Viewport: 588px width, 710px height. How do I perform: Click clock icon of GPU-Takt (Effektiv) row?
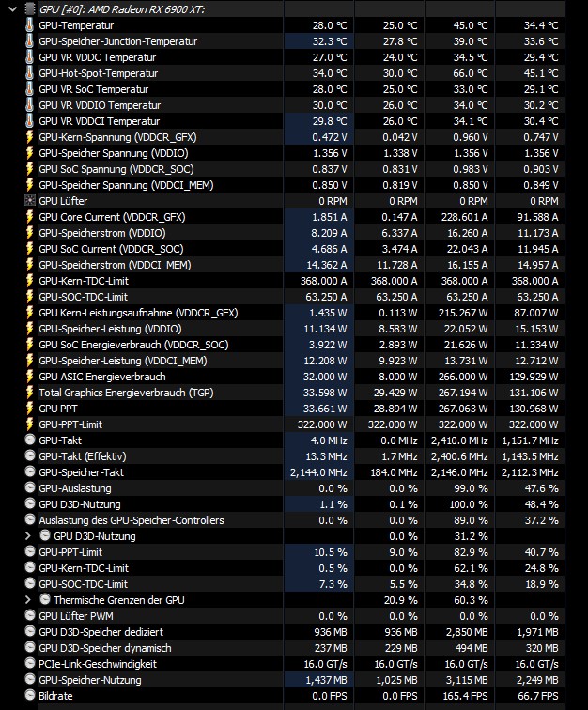pos(30,455)
